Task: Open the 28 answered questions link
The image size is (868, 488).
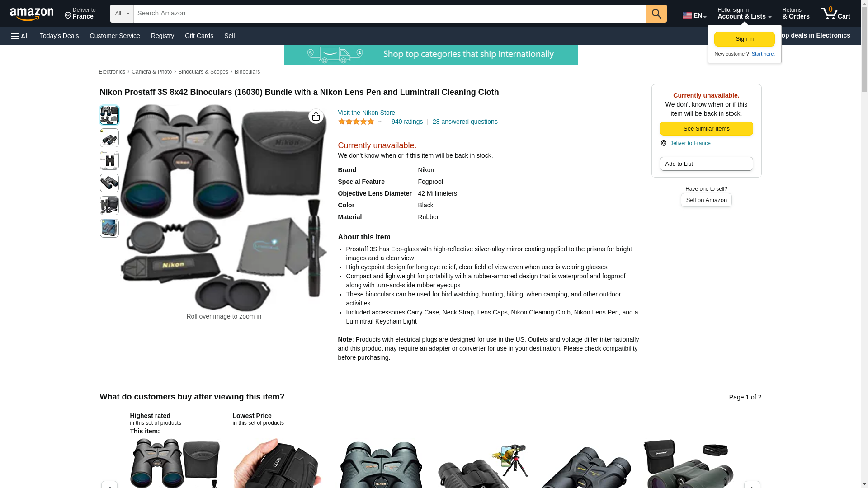Action: [x=465, y=122]
